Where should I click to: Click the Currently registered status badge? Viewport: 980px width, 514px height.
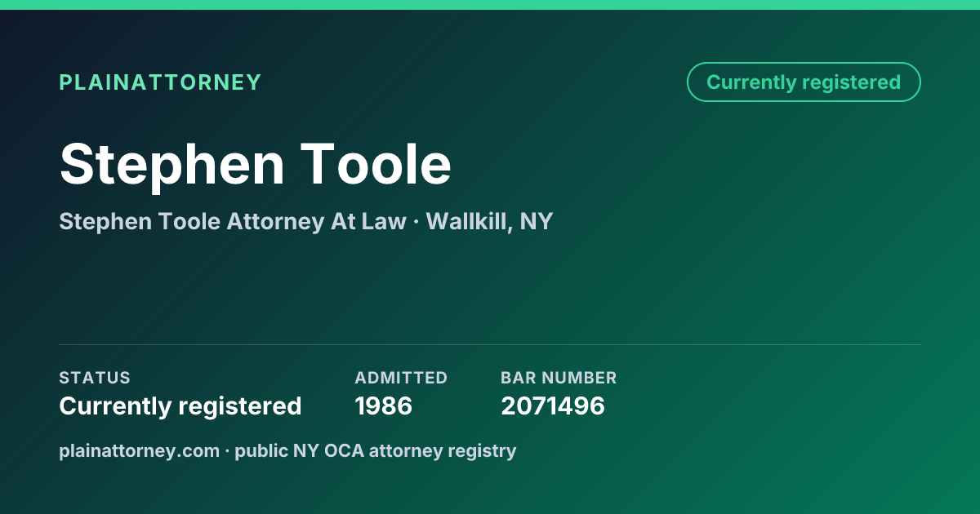[x=804, y=82]
